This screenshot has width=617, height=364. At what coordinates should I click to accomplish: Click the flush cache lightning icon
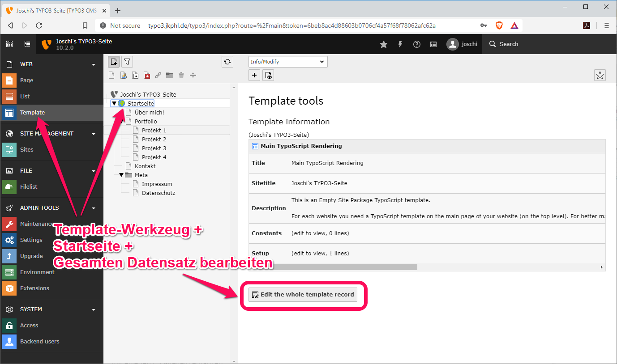400,44
